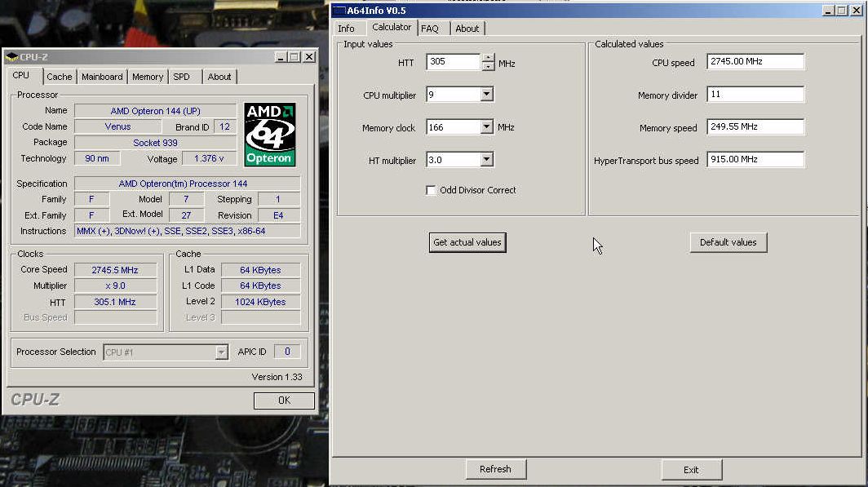Click the Instructions value MMX (+), 3DNow! (+)
868x487 pixels.
[x=187, y=232]
